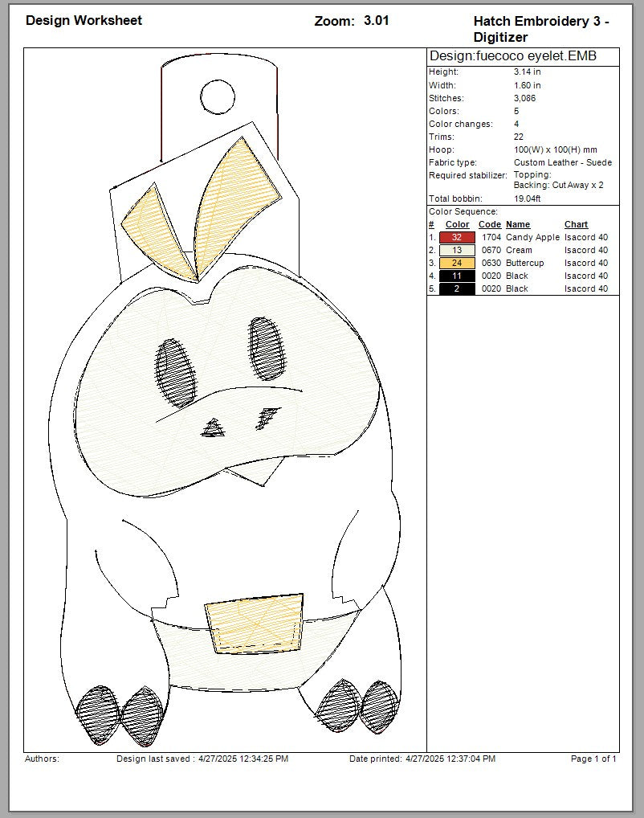Click the Design Worksheet page title
Screen dimensions: 644x818
coord(84,20)
